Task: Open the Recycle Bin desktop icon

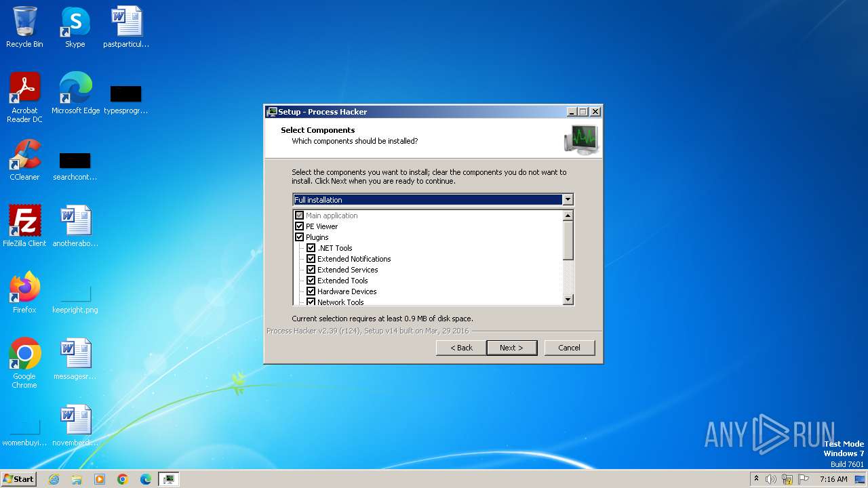Action: 24,27
